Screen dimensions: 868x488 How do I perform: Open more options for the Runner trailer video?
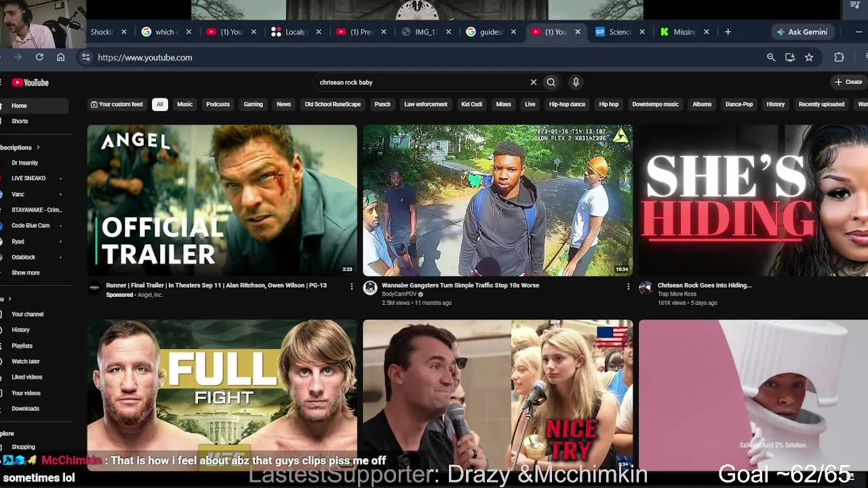pyautogui.click(x=351, y=287)
